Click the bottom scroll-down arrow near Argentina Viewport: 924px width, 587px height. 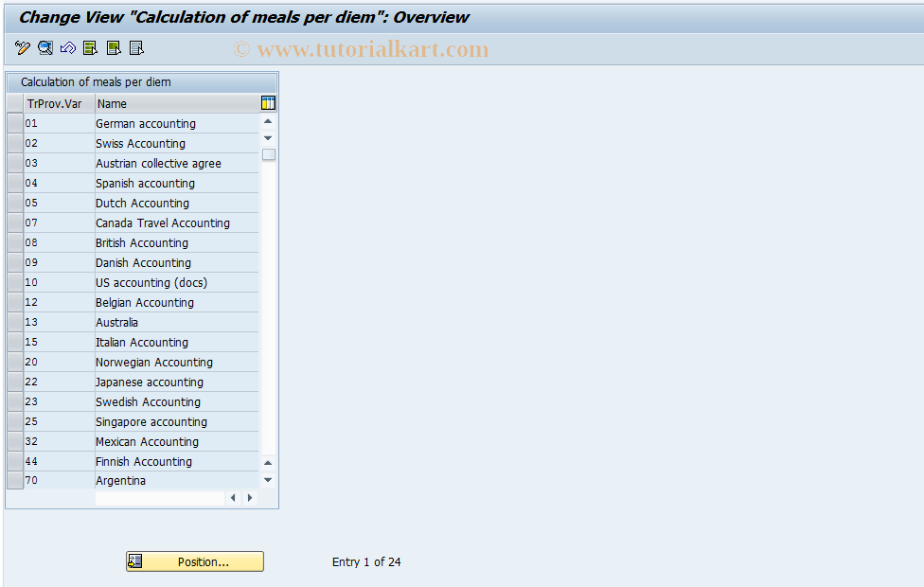(268, 480)
